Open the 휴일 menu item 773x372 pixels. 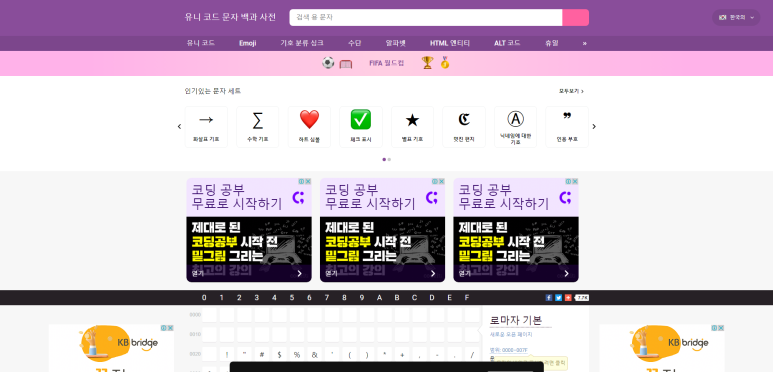click(552, 43)
